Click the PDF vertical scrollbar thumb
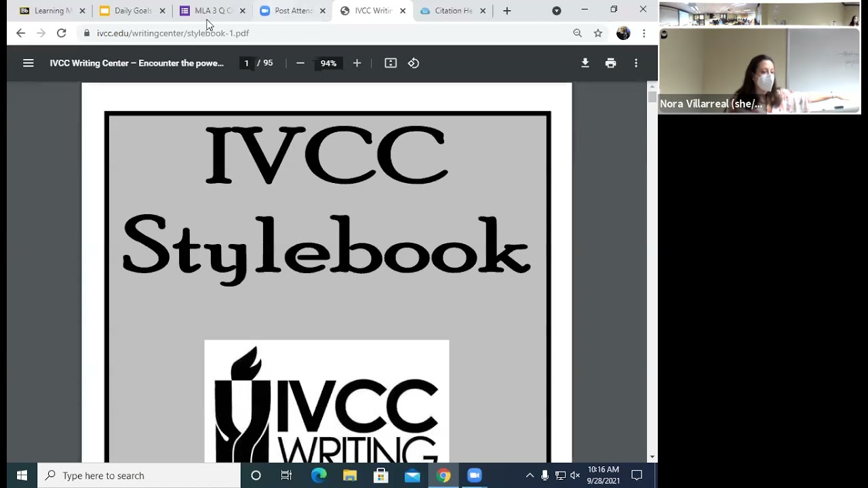 pos(652,97)
